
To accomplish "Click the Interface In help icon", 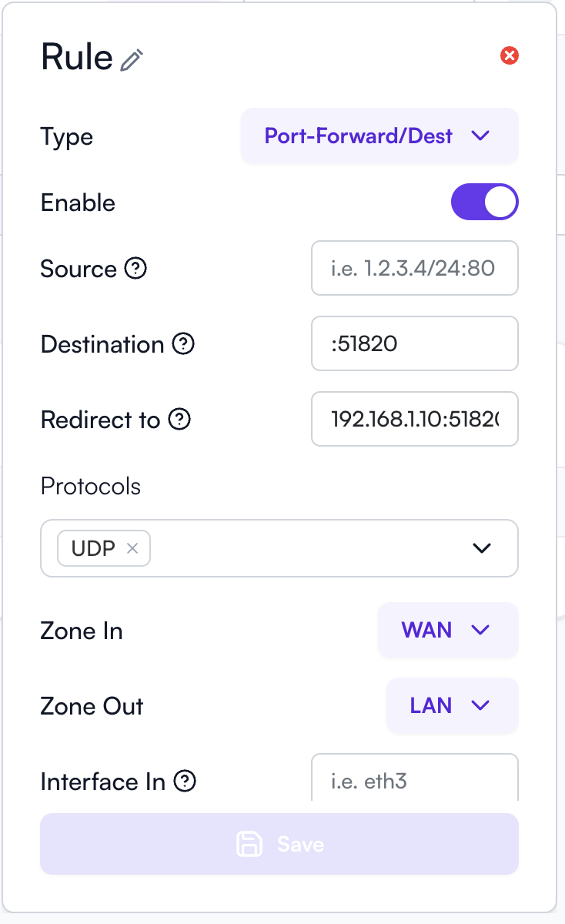I will (185, 782).
